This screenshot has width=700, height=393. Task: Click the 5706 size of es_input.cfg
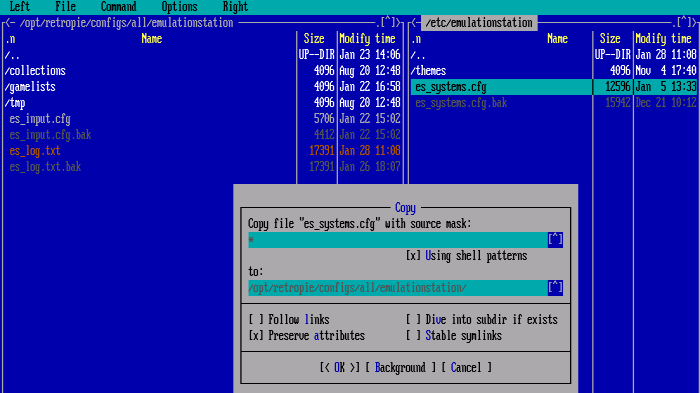tap(324, 119)
